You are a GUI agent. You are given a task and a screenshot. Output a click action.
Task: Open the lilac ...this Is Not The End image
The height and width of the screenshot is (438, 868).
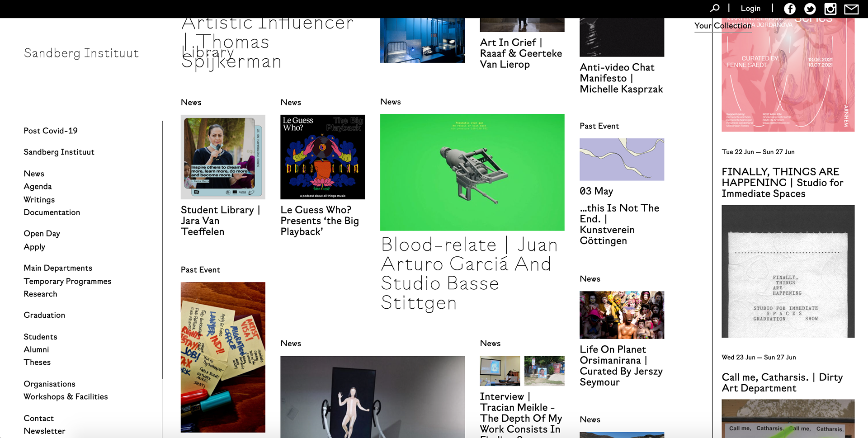click(x=622, y=159)
